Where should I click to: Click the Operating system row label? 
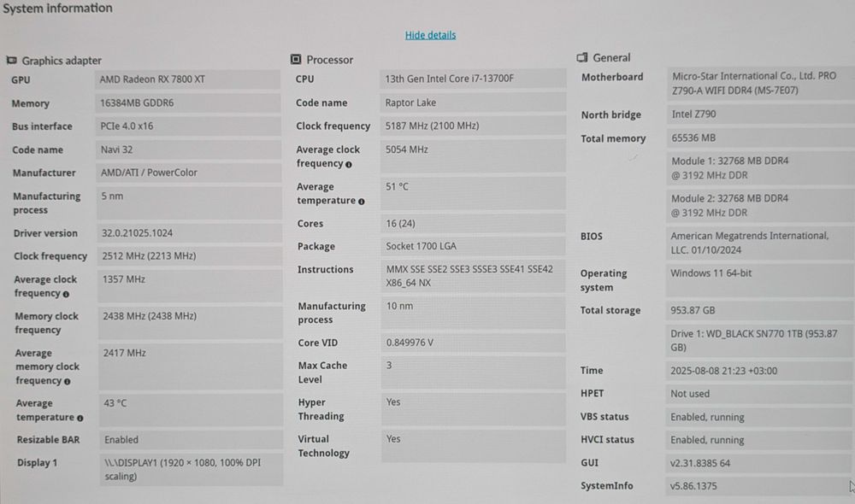point(604,280)
